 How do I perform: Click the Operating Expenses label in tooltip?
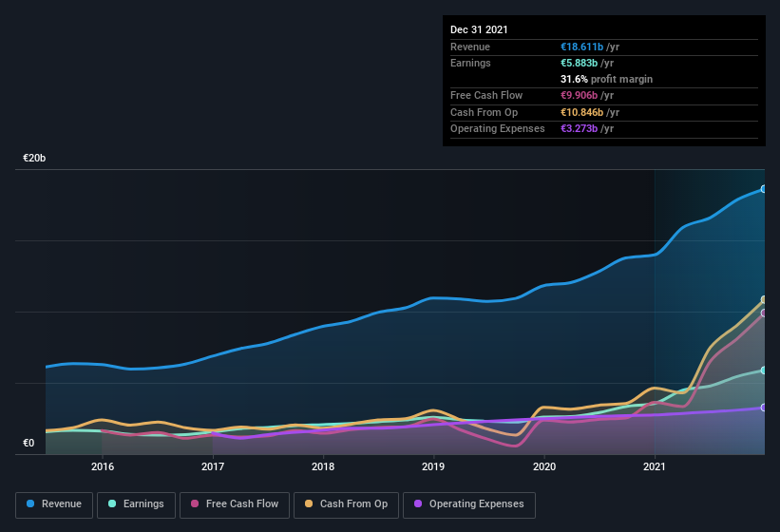[x=498, y=128]
